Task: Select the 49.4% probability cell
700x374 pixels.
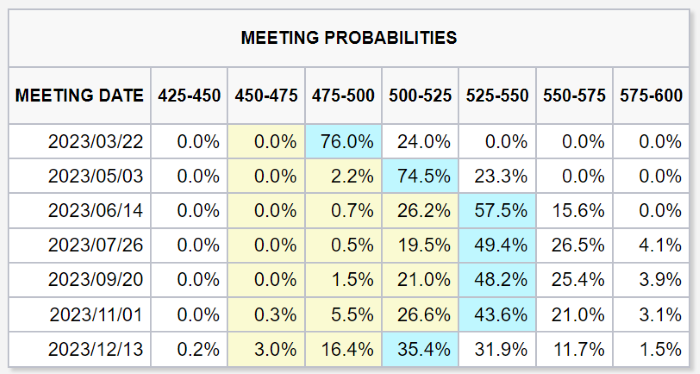Action: [497, 245]
